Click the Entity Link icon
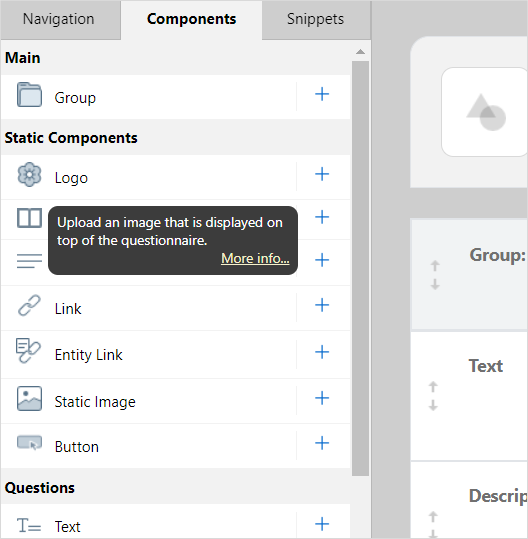 [x=28, y=351]
